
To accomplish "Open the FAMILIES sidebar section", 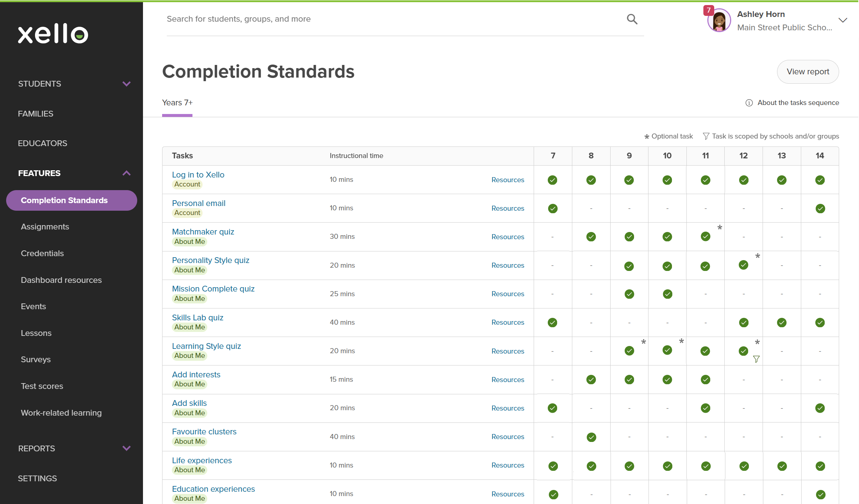I will pos(35,114).
